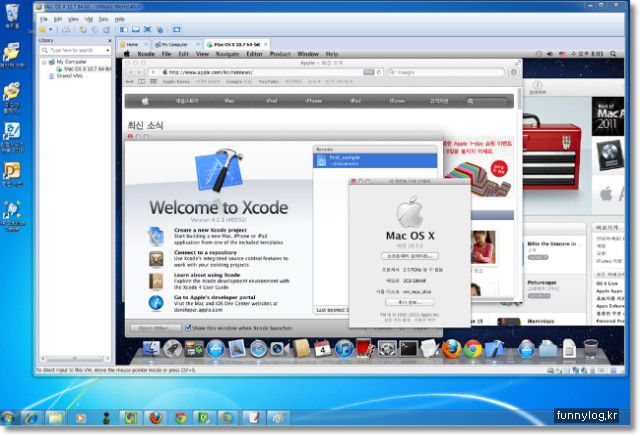
Task: Open Spotlight search in Mac menu bar
Action: 613,54
